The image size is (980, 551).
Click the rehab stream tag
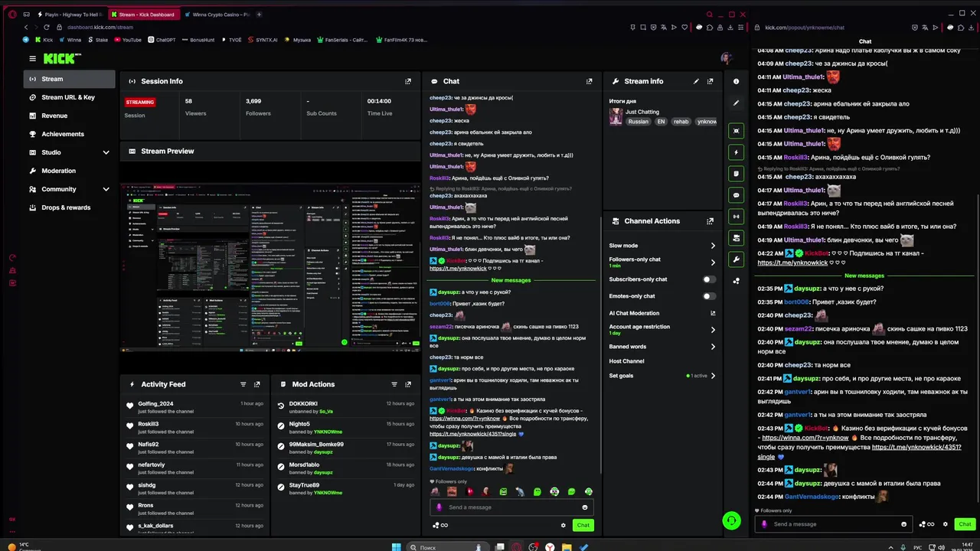point(681,122)
